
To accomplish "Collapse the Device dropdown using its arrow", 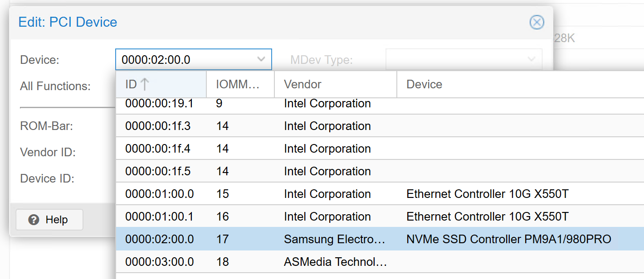I will [261, 59].
